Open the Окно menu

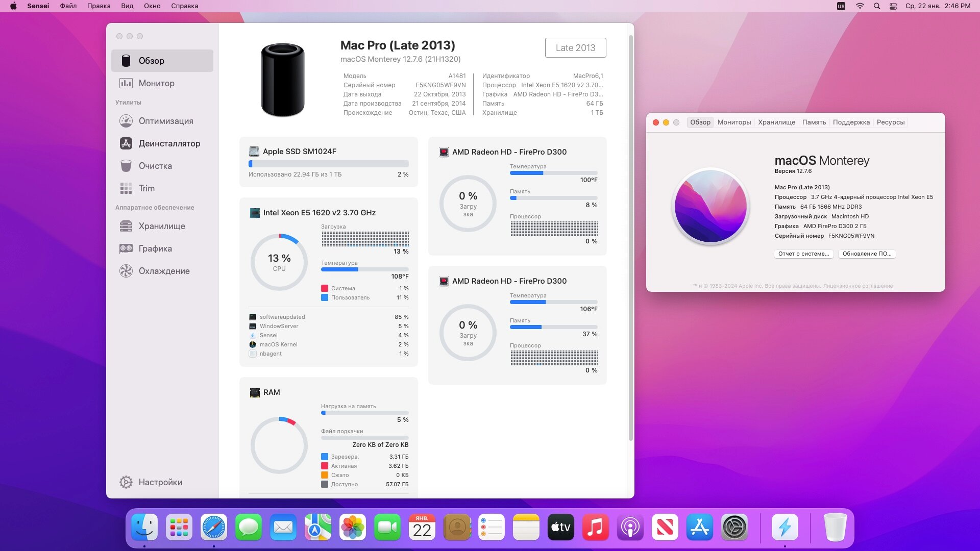click(152, 6)
